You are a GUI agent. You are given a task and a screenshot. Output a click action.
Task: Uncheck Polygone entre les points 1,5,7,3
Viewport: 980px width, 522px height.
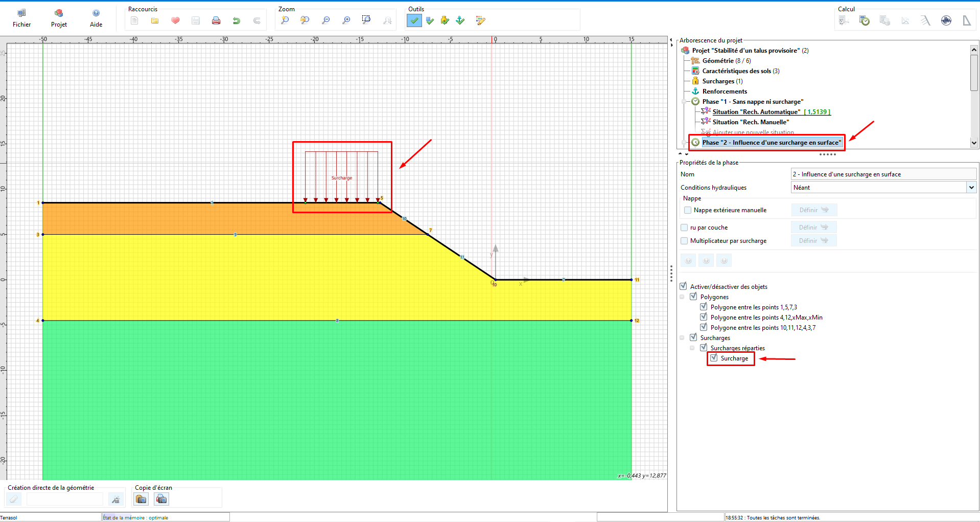(704, 307)
